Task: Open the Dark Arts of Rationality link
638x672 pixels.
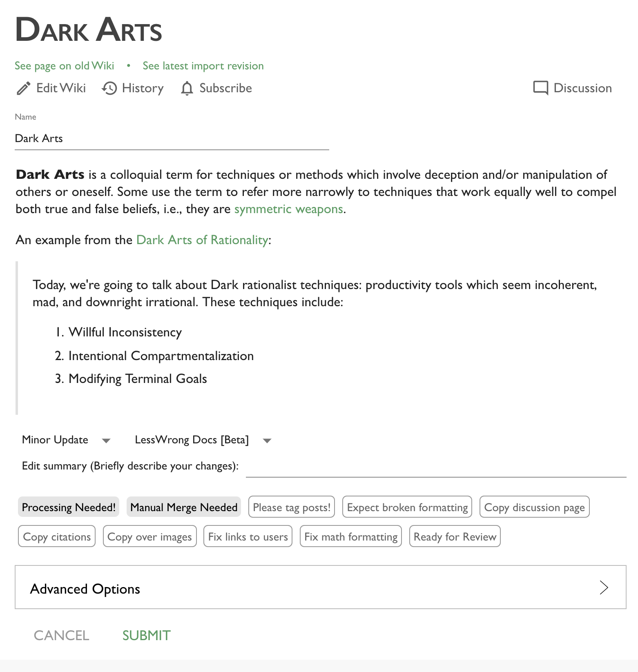Action: click(202, 240)
